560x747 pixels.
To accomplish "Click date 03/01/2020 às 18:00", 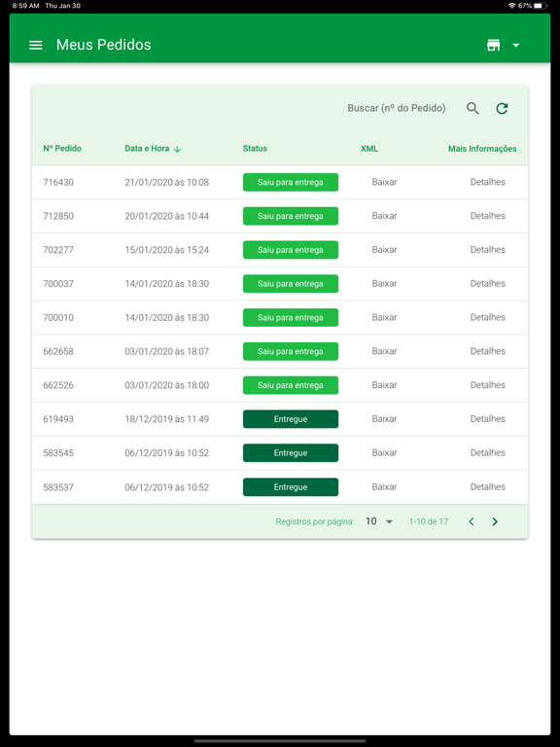I will [x=166, y=385].
